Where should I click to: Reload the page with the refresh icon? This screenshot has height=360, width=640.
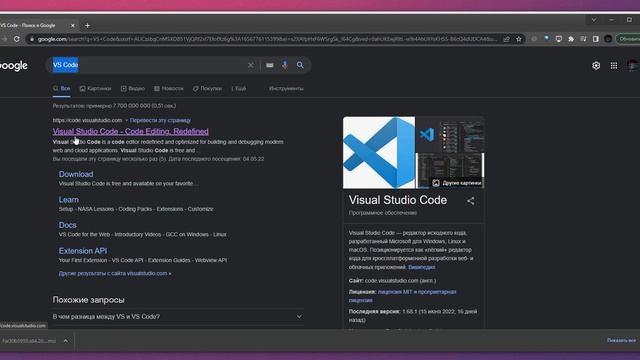coord(17,39)
